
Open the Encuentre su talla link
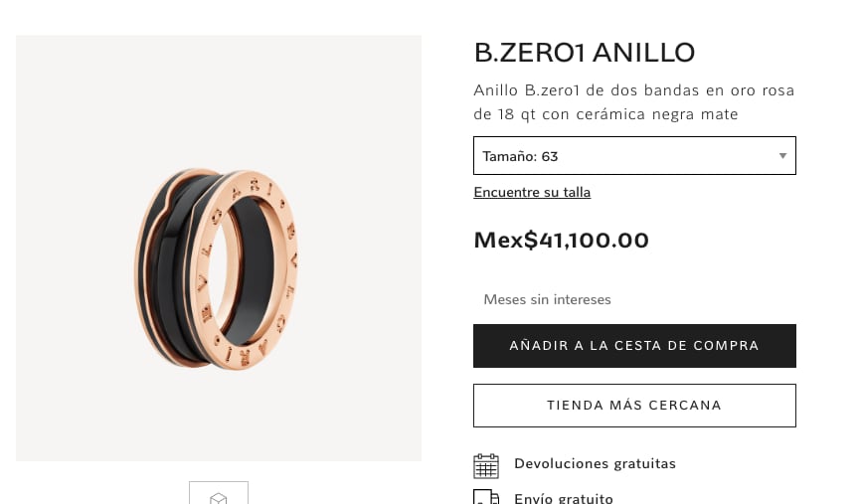tap(532, 192)
